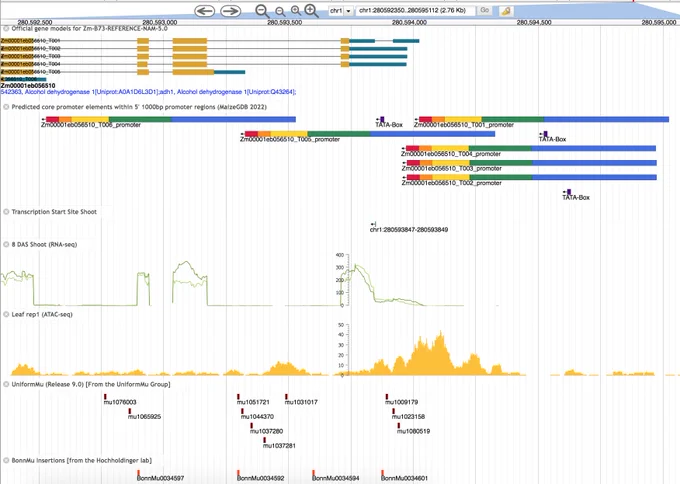The height and width of the screenshot is (484, 680).
Task: Click the circle icon beside Predicted core promoter track
Action: (6, 107)
